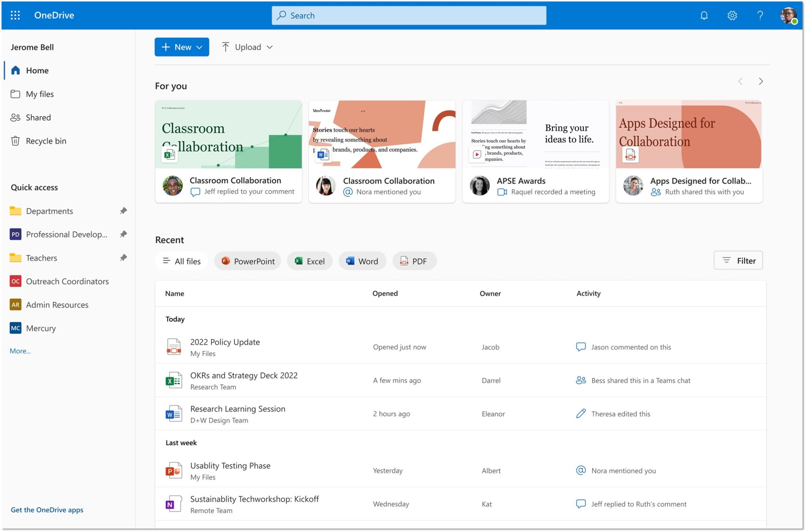
Task: Switch to the Word files filter
Action: point(362,261)
